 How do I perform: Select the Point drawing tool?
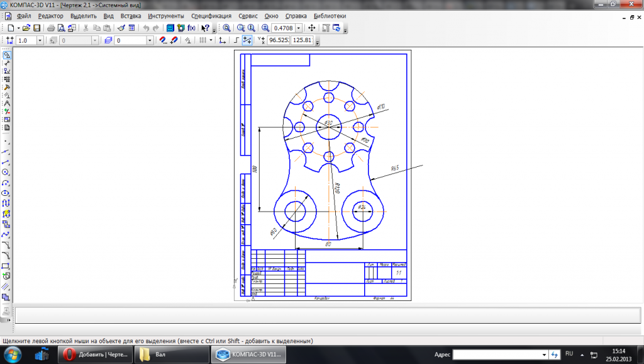click(6, 142)
